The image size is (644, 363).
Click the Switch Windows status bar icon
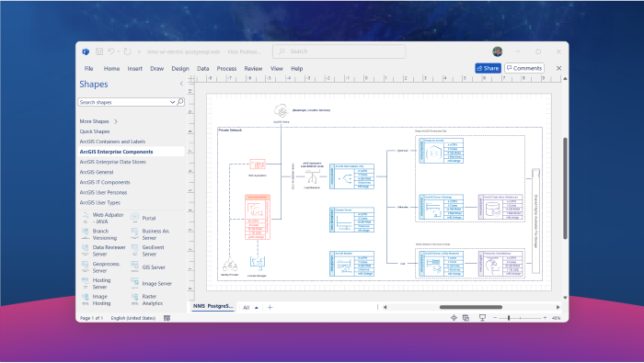466,317
